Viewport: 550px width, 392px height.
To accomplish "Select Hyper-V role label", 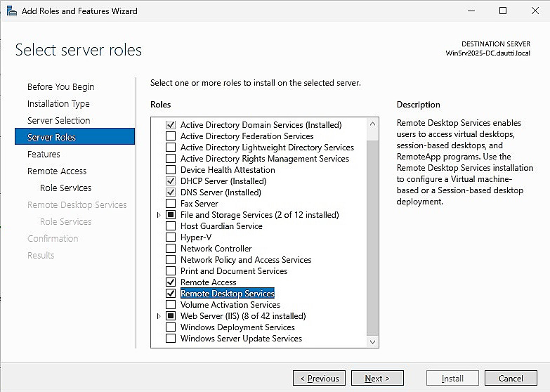I will [x=196, y=237].
